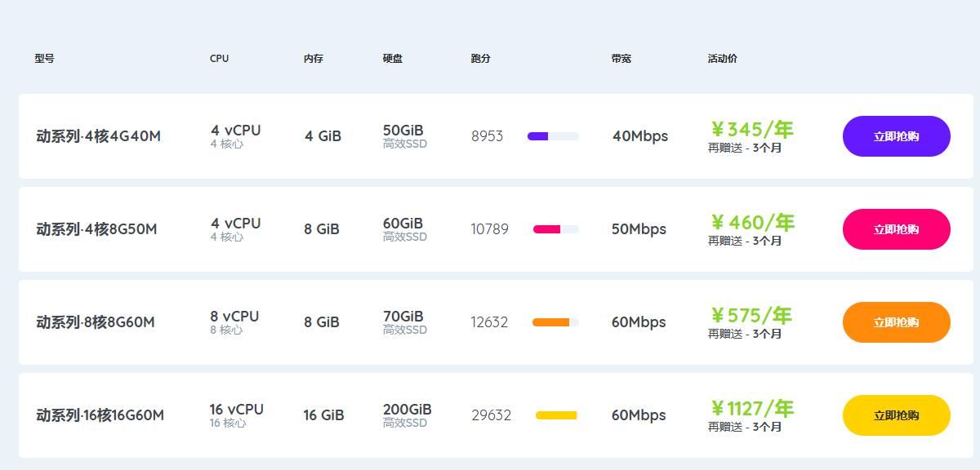Click the yellow benchmark bar for 29632

pyautogui.click(x=556, y=415)
